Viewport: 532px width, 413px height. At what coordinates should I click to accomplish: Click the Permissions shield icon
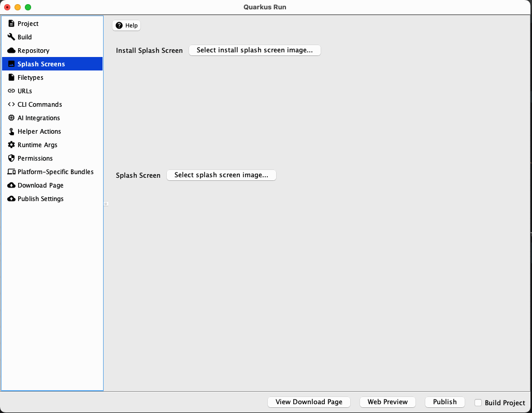pyautogui.click(x=11, y=158)
